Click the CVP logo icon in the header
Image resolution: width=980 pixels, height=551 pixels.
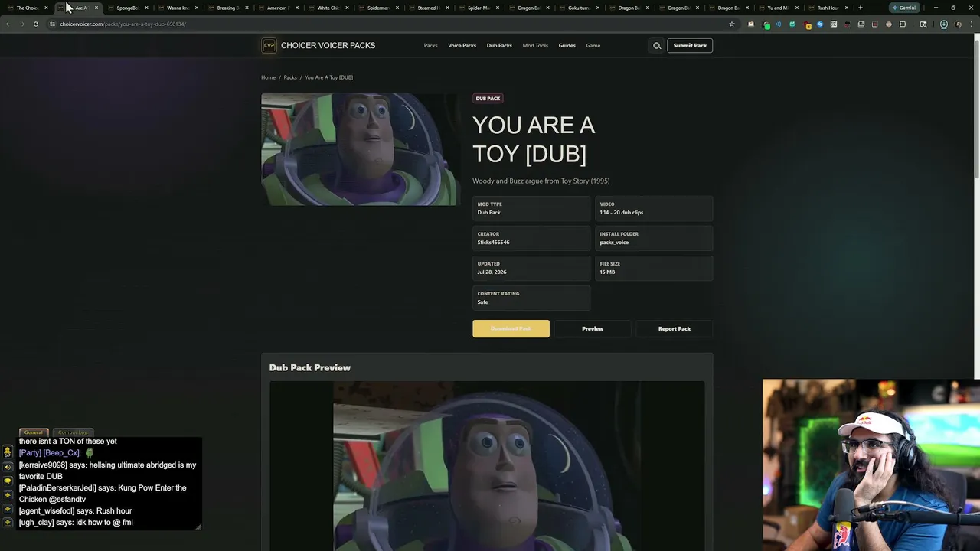coord(269,46)
